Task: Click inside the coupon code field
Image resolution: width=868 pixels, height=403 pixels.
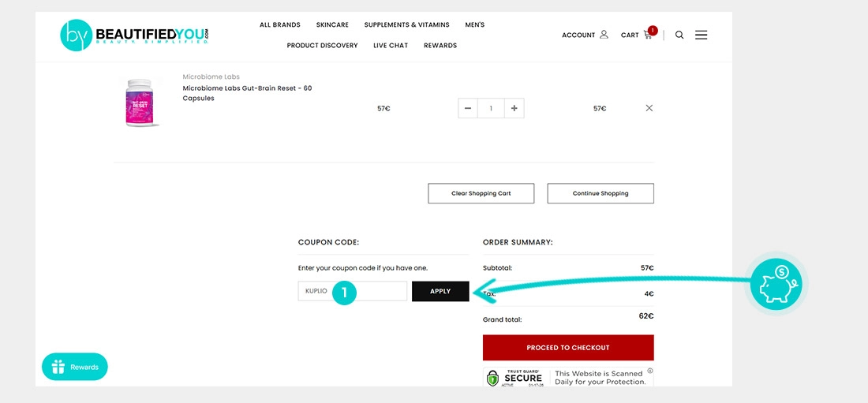Action: [353, 291]
